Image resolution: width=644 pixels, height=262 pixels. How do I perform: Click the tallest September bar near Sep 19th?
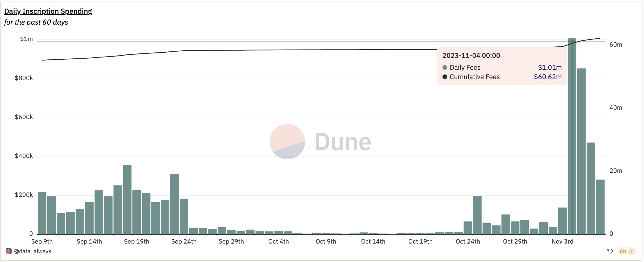click(127, 200)
